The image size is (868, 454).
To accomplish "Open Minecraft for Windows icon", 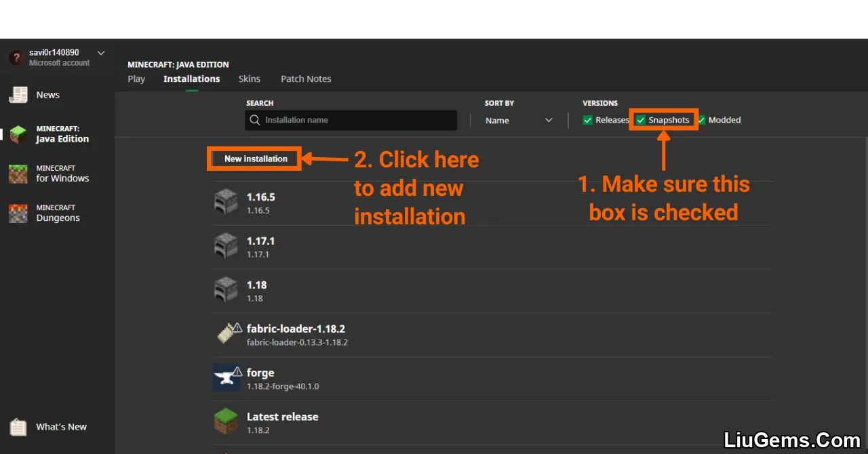I will (18, 174).
